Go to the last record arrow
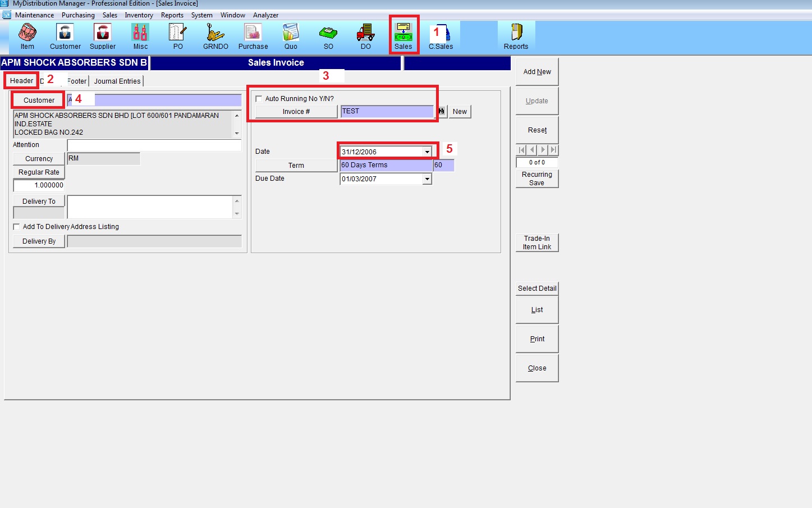Screen dimensions: 812x508 tap(554, 150)
